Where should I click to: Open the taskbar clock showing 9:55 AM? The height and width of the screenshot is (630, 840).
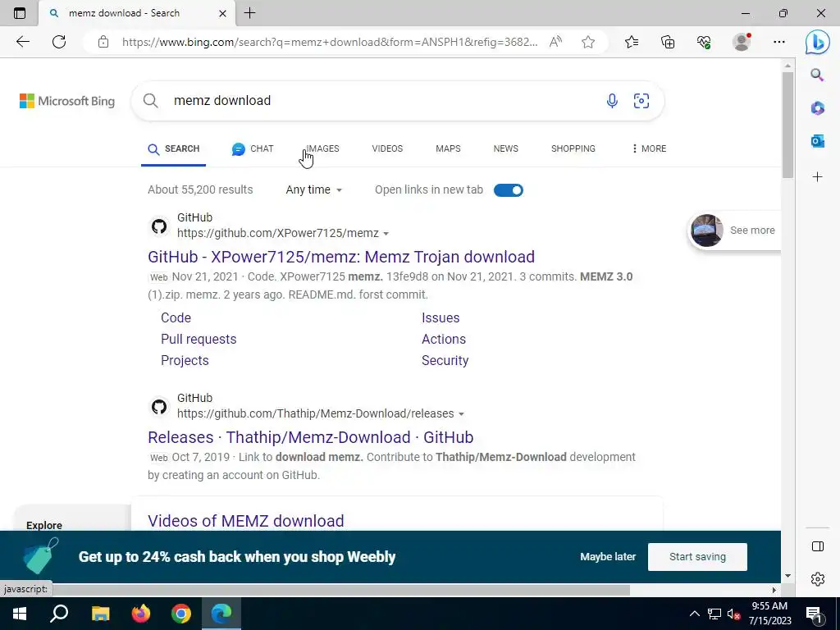(769, 614)
